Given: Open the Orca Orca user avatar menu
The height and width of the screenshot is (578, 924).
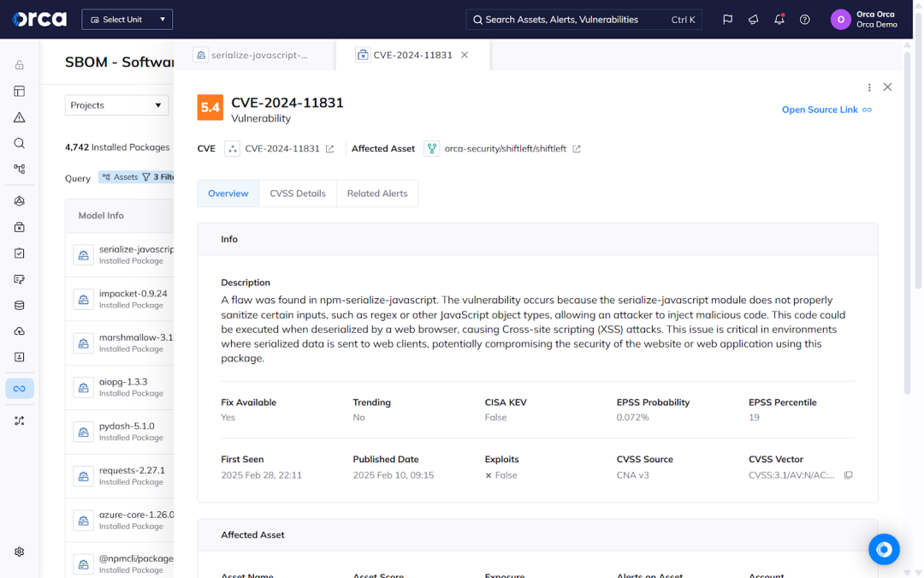Looking at the screenshot, I should pos(841,20).
